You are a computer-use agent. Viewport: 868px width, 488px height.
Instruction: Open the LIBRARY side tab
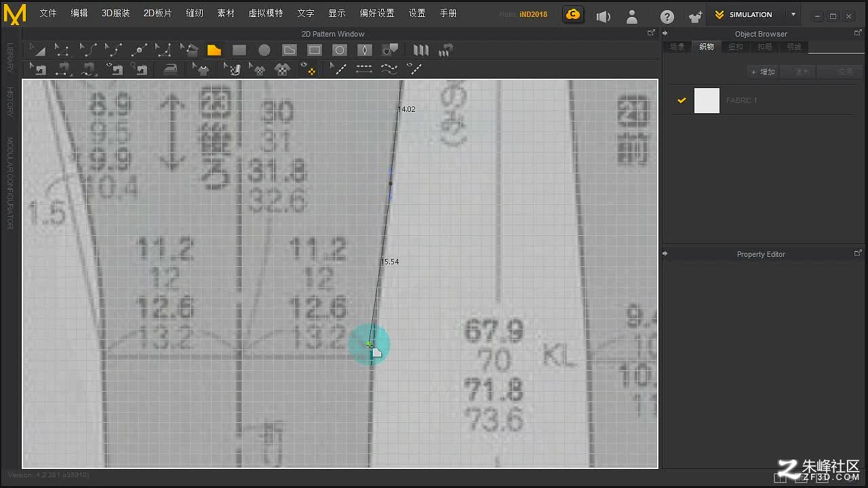[x=10, y=58]
